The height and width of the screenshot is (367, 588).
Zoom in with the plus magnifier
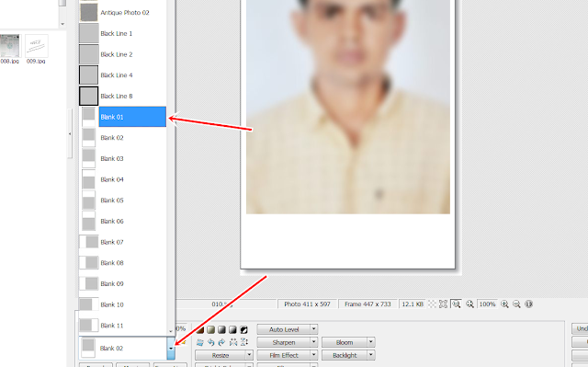click(504, 304)
